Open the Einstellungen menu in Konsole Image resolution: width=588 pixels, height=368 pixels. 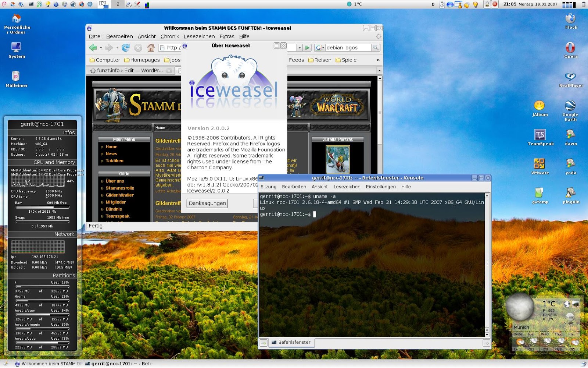point(380,187)
